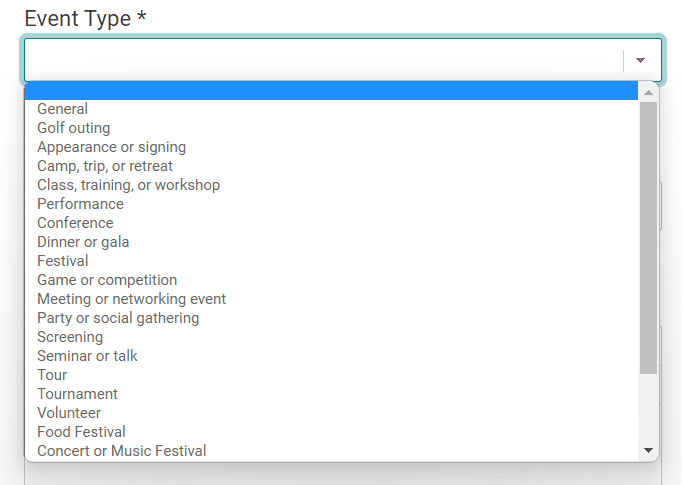
Task: Collapse the Event Type dropdown arrow
Action: tap(640, 60)
